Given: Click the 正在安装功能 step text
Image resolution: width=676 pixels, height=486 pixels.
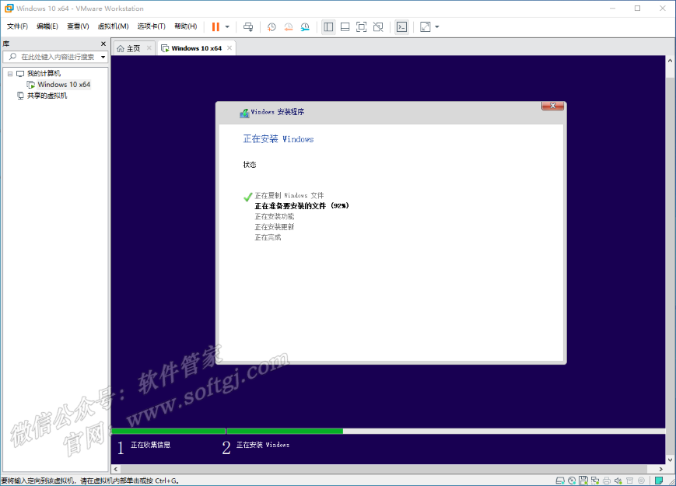Looking at the screenshot, I should point(274,216).
